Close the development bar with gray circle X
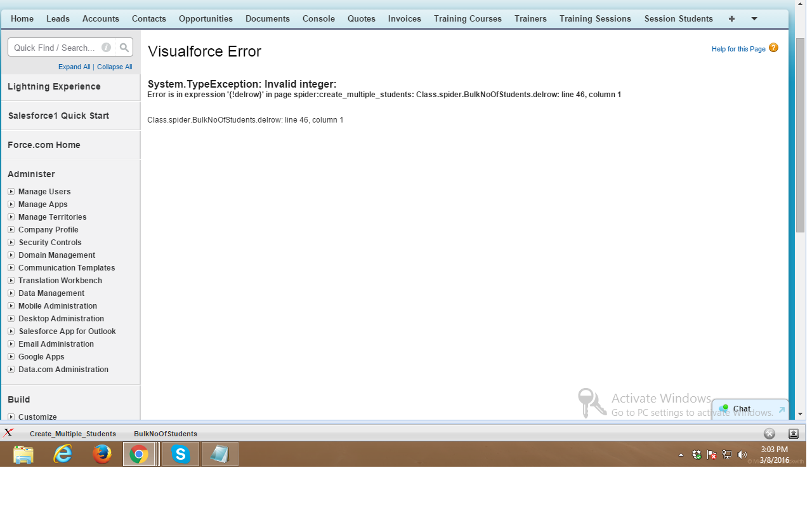Image resolution: width=812 pixels, height=508 pixels. [769, 434]
